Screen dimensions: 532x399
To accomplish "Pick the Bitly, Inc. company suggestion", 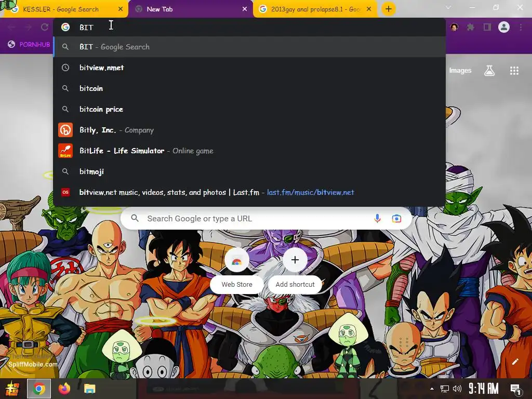I will coord(249,130).
